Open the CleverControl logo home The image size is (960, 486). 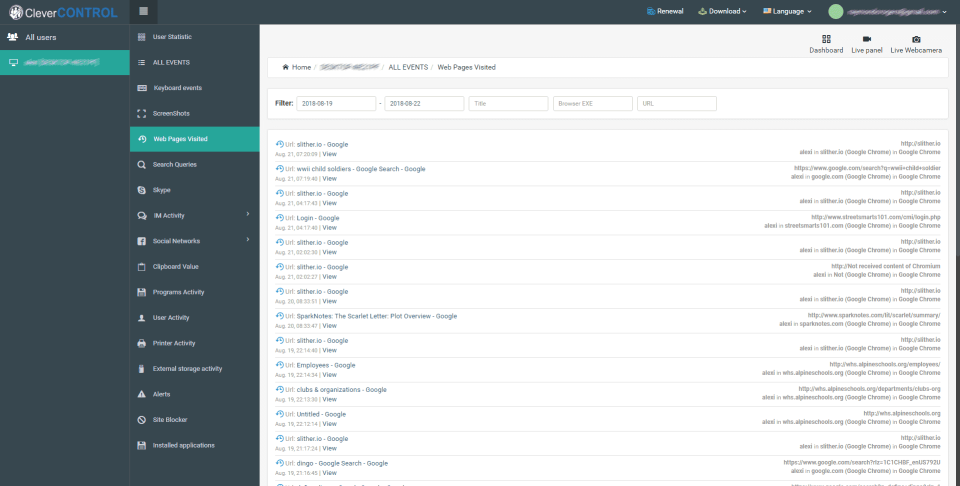[63, 12]
